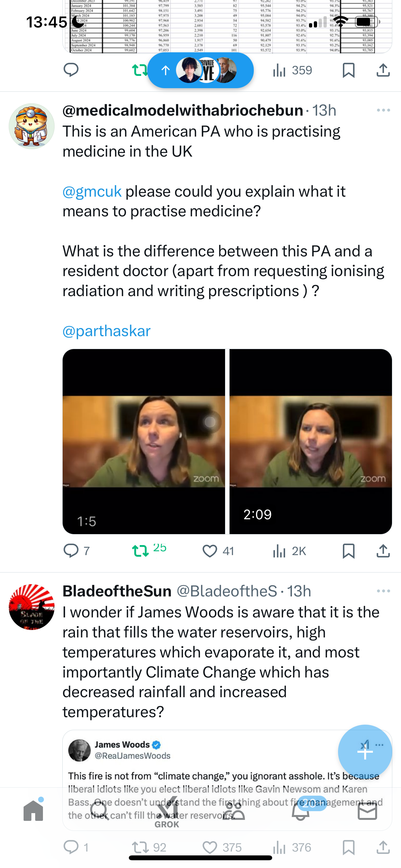Compose a new post with plus button
Image resolution: width=401 pixels, height=868 pixels.
point(365,752)
